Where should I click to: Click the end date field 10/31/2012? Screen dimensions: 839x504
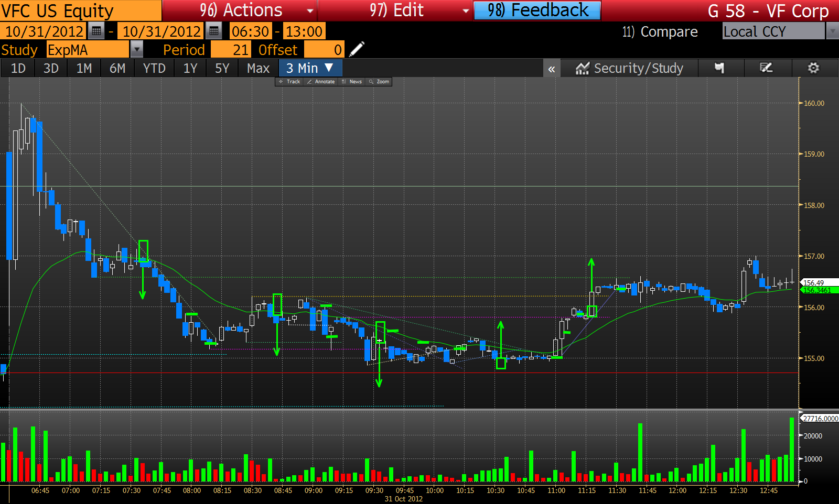[x=162, y=31]
